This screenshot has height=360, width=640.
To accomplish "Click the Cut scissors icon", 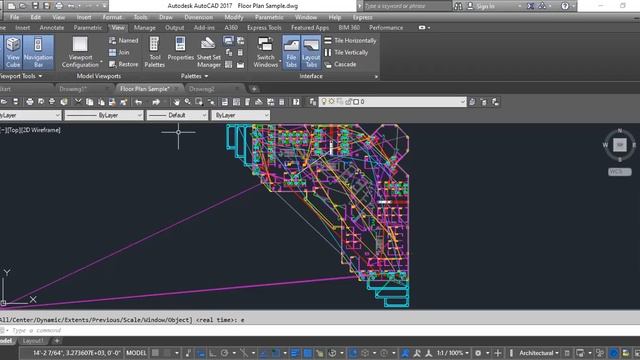I will [78, 102].
